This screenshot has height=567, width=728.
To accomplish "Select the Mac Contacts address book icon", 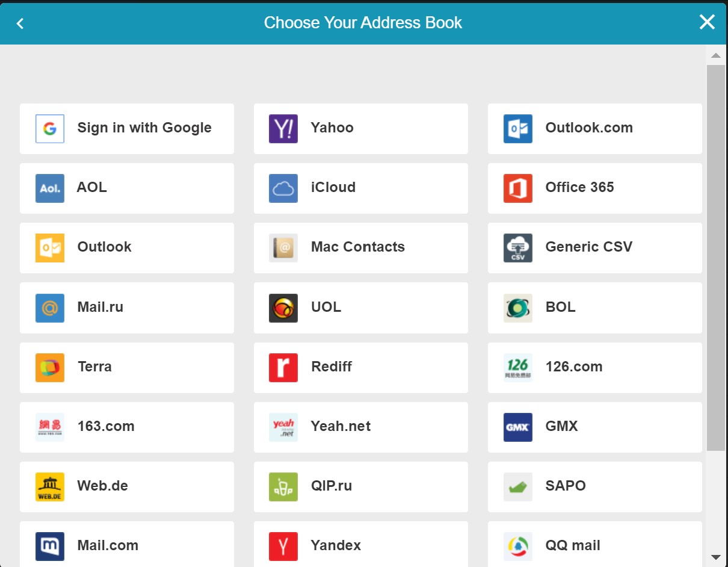I will click(283, 248).
